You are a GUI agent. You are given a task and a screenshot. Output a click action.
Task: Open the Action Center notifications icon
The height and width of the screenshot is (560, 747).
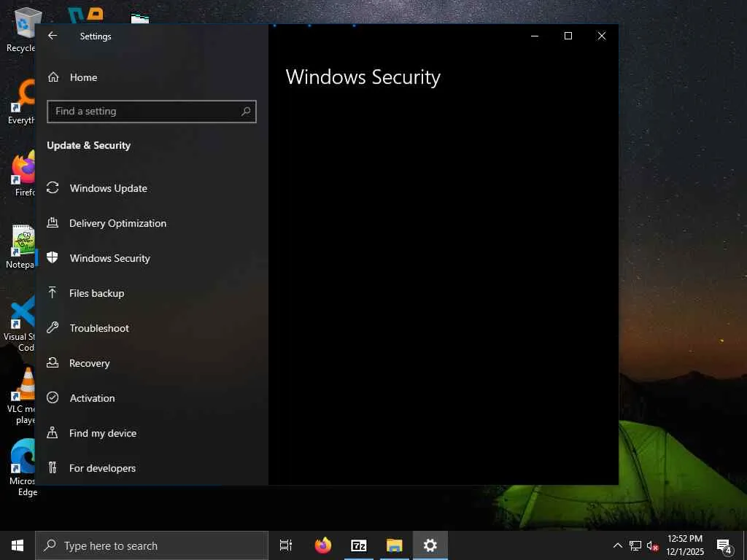[724, 546]
